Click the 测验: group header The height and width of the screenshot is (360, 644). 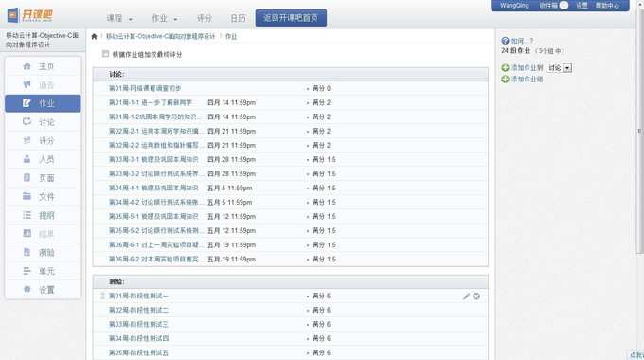(x=291, y=282)
